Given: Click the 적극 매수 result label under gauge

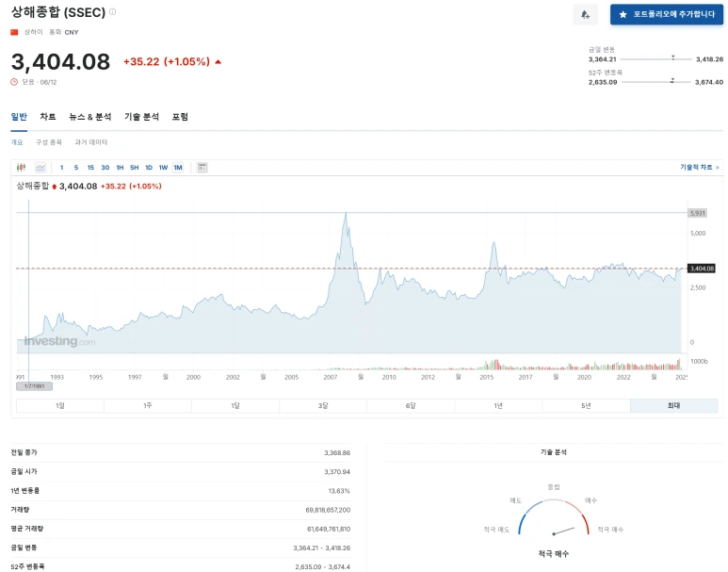Looking at the screenshot, I should coord(554,554).
